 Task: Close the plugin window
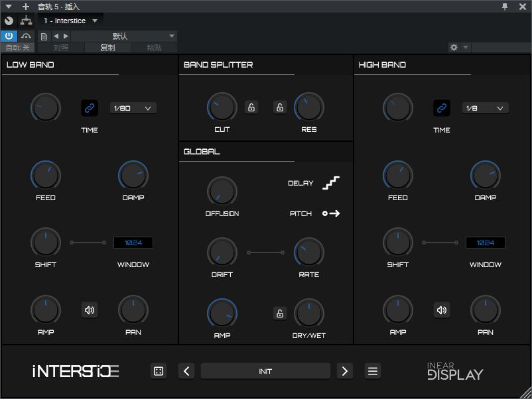tap(523, 7)
